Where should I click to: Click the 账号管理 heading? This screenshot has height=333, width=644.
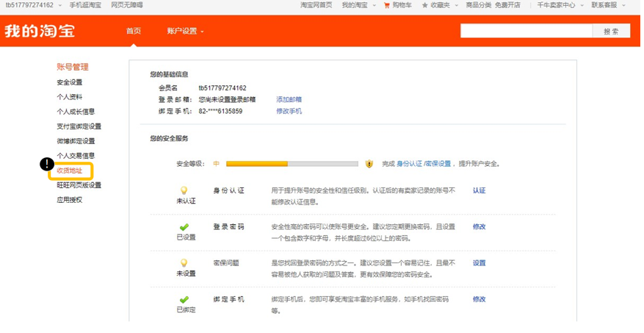[x=73, y=67]
